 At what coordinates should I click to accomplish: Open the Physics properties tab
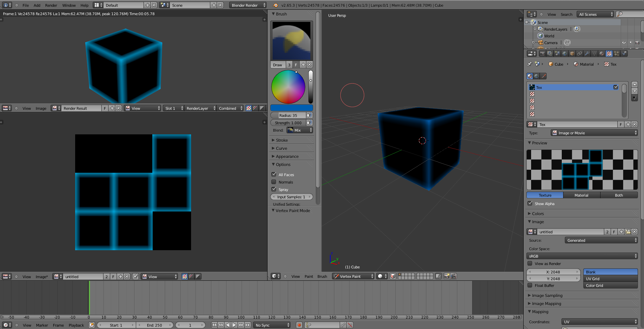(624, 54)
